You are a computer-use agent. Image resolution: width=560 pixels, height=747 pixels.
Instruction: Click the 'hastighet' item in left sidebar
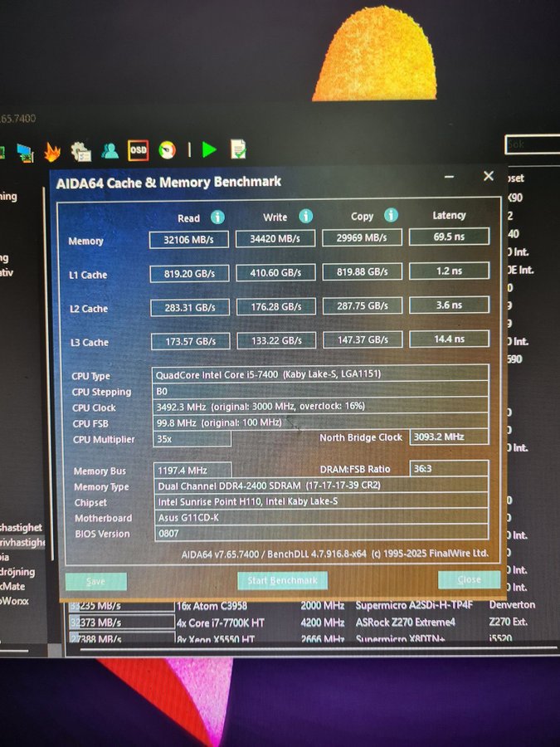point(21,527)
